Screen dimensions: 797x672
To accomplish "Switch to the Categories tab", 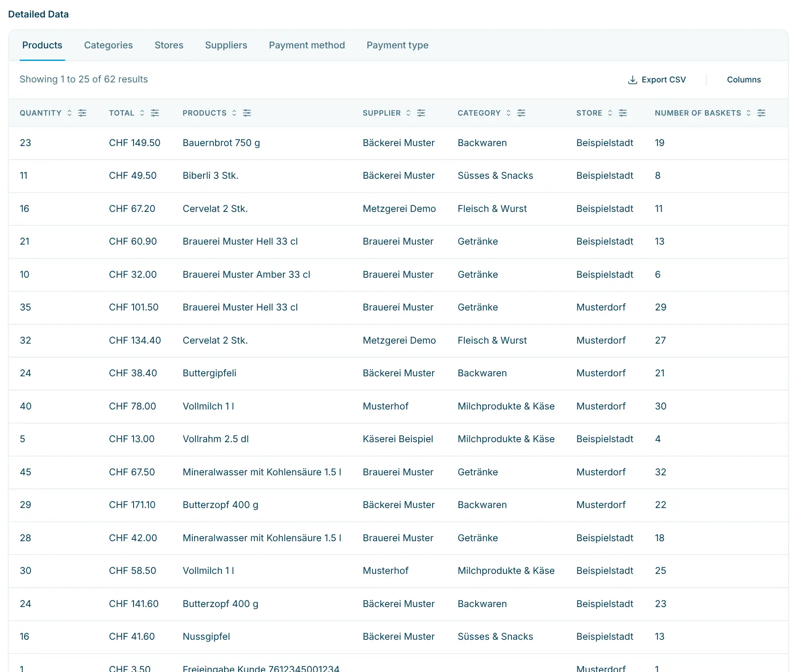I will click(108, 45).
